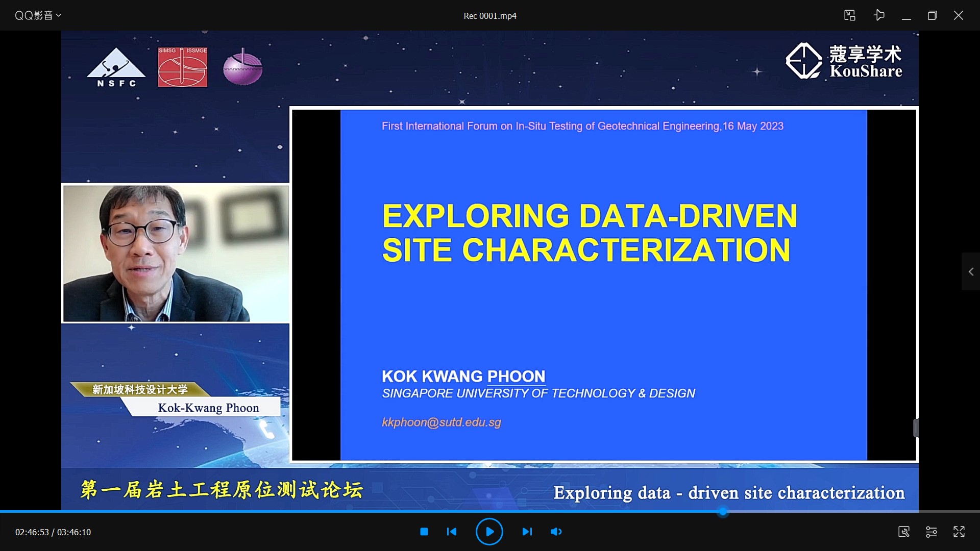Open playback adjustment settings sliders icon
Image resolution: width=980 pixels, height=551 pixels.
pyautogui.click(x=931, y=532)
